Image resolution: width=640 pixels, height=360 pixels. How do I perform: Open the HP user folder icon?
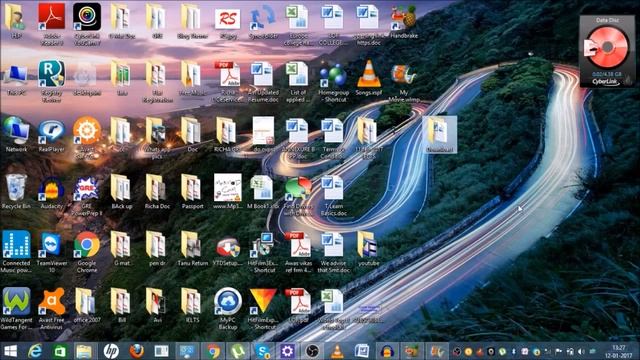coord(16,22)
